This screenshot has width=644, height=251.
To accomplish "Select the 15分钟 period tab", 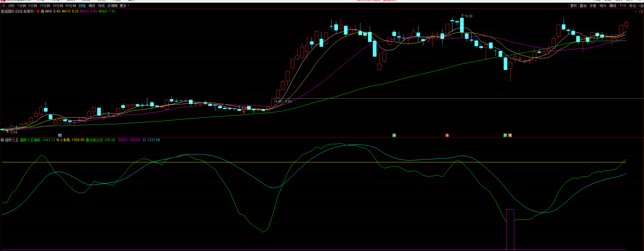I will coord(45,5).
